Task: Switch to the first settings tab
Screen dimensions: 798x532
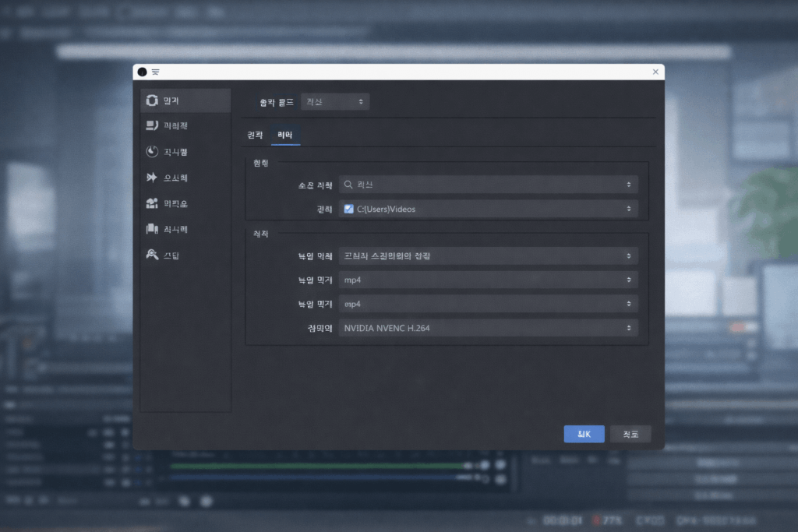Action: click(x=255, y=134)
